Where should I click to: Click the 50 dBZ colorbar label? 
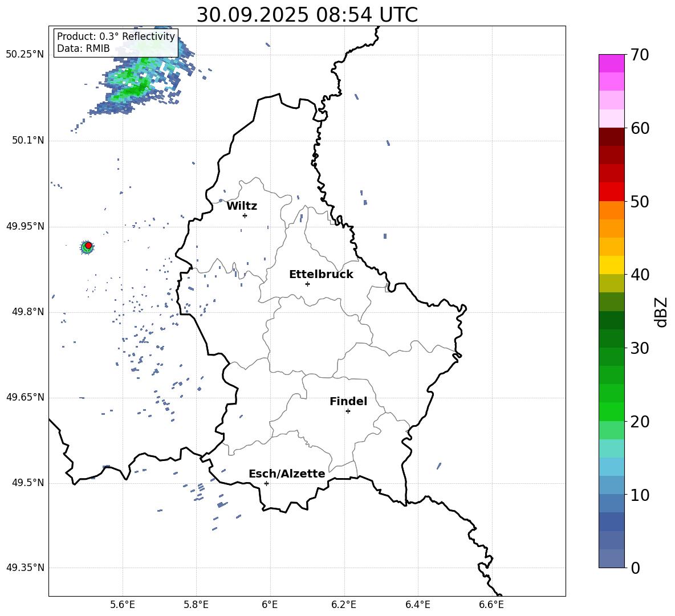639,201
